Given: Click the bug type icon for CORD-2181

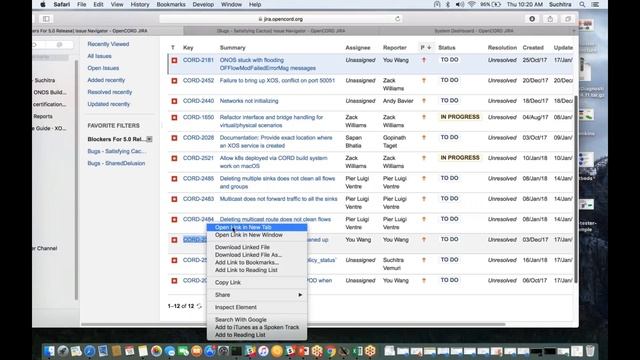Looking at the screenshot, I should (174, 60).
